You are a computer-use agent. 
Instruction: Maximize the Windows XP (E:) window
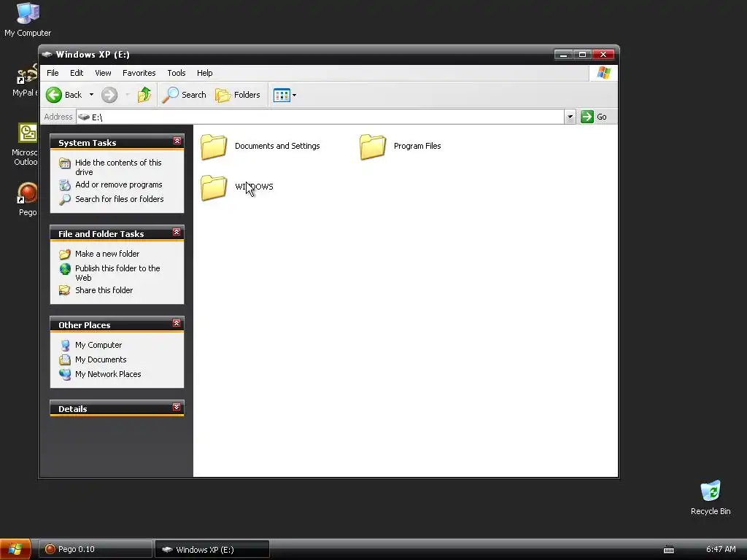[582, 54]
